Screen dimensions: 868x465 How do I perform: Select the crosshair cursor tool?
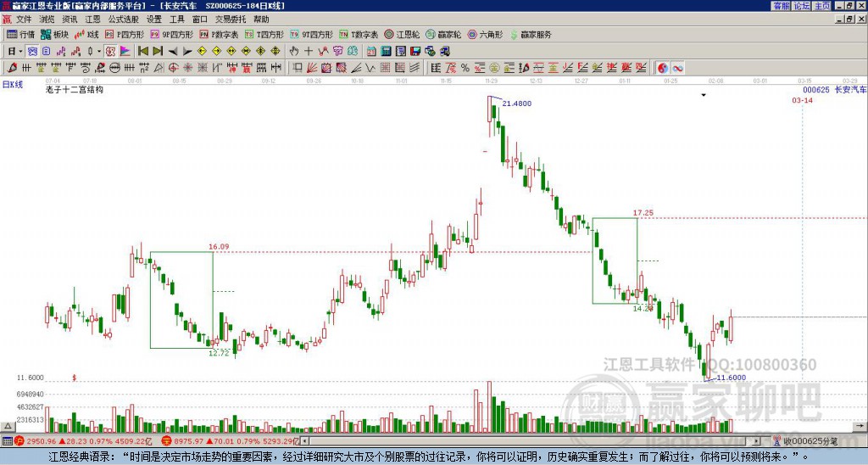[x=309, y=52]
